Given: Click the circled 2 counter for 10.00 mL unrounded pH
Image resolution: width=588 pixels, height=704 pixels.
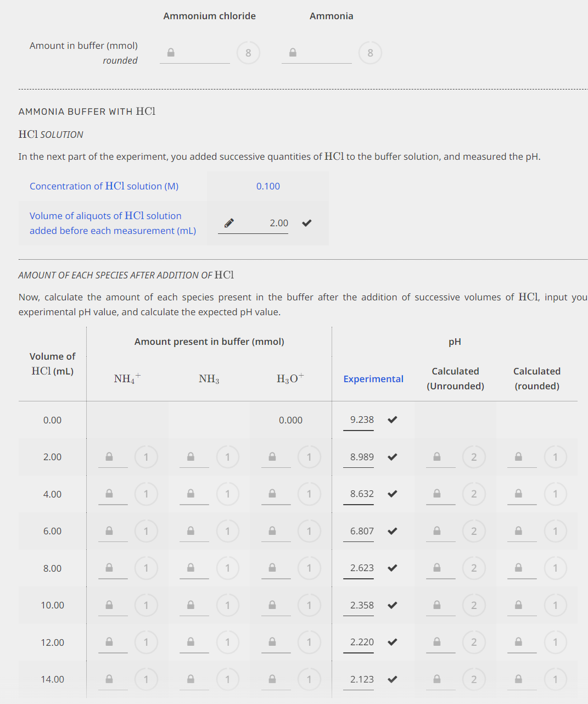Looking at the screenshot, I should (x=474, y=605).
